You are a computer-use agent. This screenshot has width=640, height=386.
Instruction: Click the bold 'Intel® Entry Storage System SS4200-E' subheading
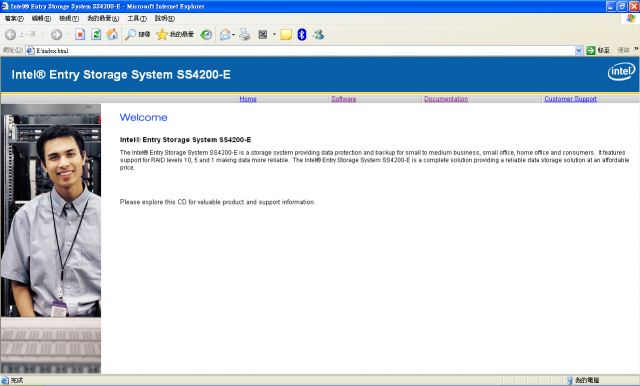point(185,140)
